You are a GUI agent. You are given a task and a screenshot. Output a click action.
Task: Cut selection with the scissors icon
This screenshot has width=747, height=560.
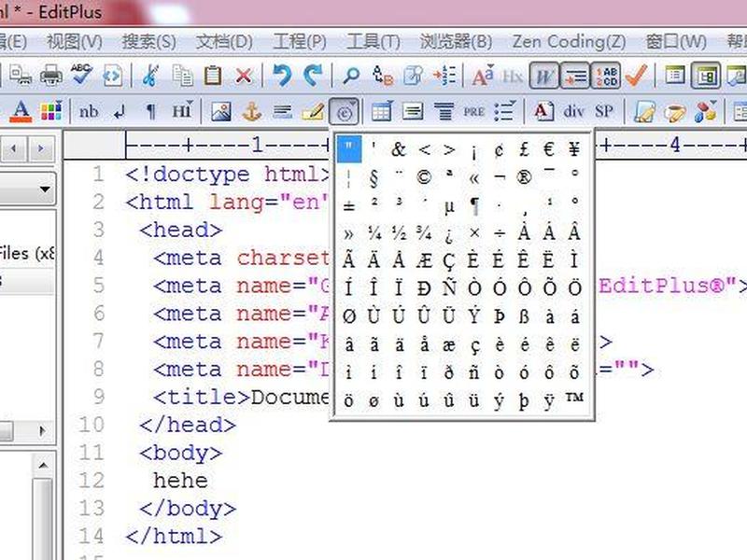point(150,76)
